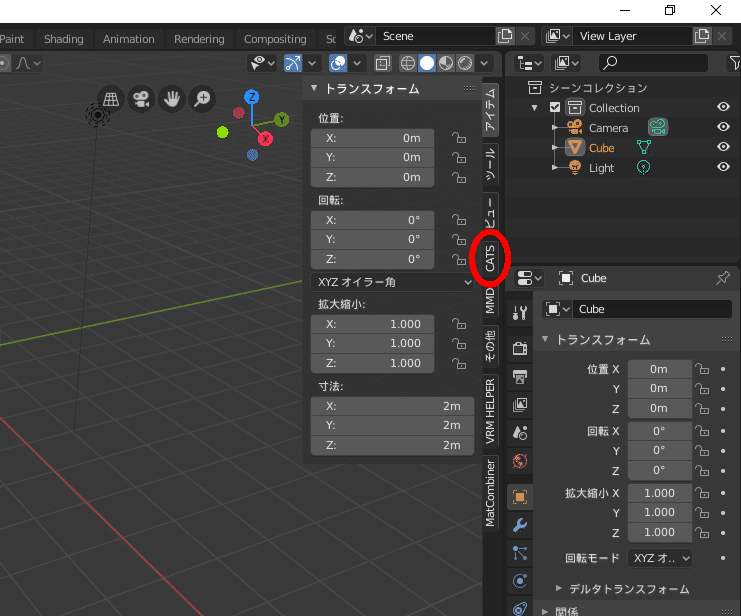Switch to wireframe shading mode
Viewport: 741px width, 616px height.
[407, 63]
